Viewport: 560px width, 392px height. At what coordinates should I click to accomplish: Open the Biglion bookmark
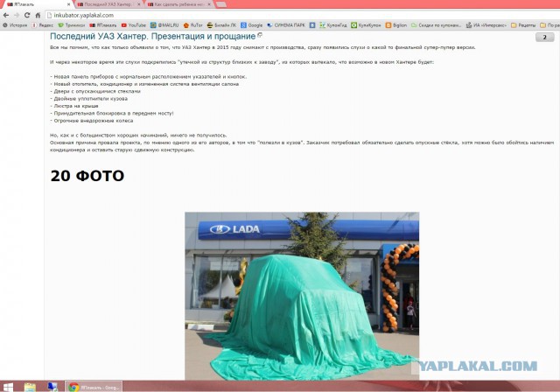396,25
